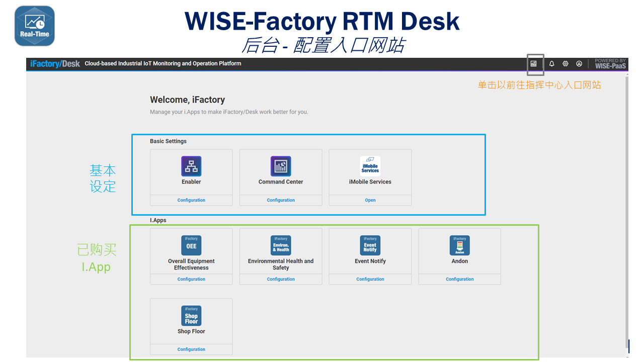
Task: Click the Shop Floor app icon
Action: tap(191, 316)
